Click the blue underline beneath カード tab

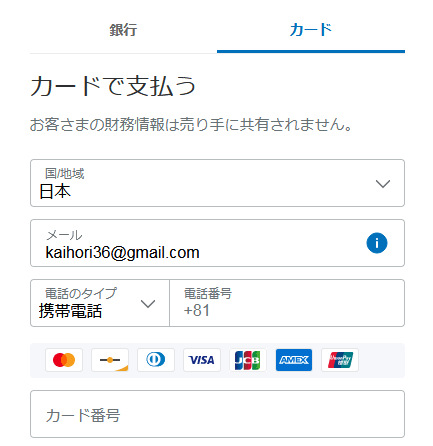coord(311,52)
